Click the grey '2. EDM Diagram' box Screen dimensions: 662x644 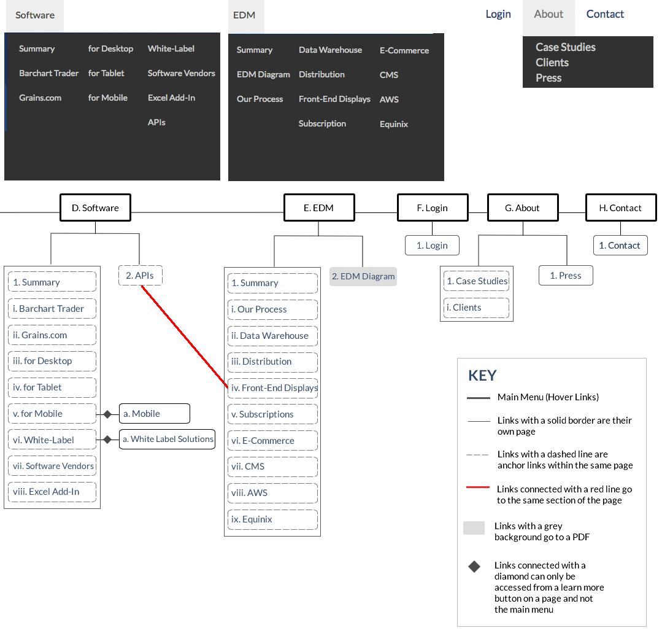click(363, 276)
